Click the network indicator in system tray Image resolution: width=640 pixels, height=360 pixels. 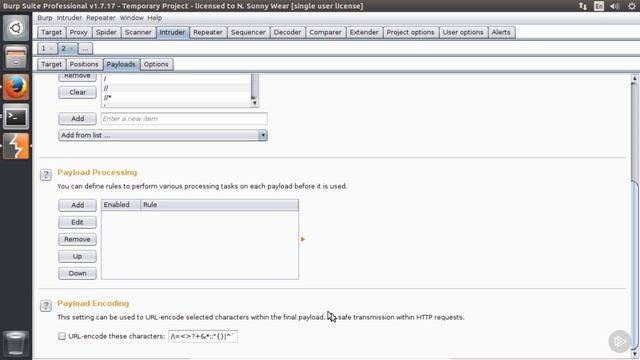pos(583,6)
